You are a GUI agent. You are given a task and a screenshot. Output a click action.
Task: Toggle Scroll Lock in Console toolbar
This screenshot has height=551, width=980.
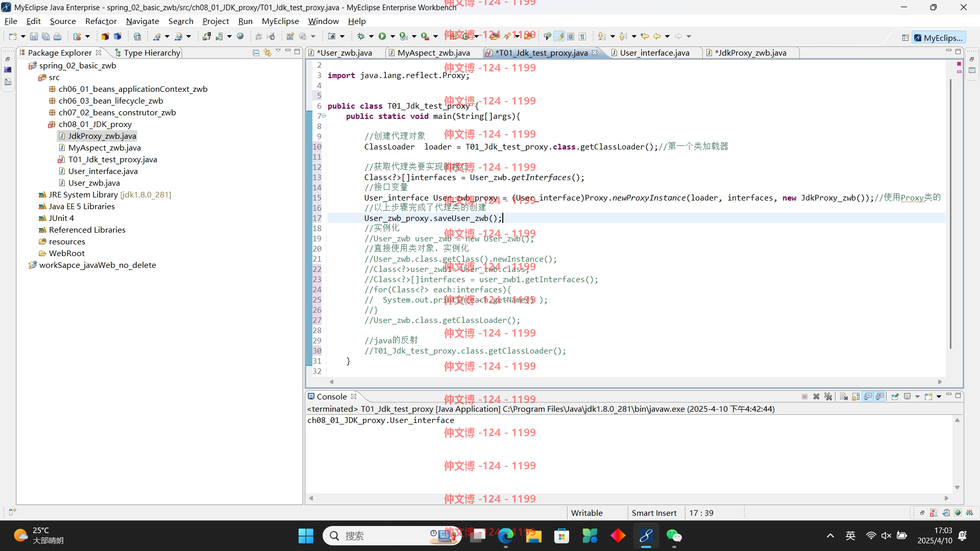point(855,396)
